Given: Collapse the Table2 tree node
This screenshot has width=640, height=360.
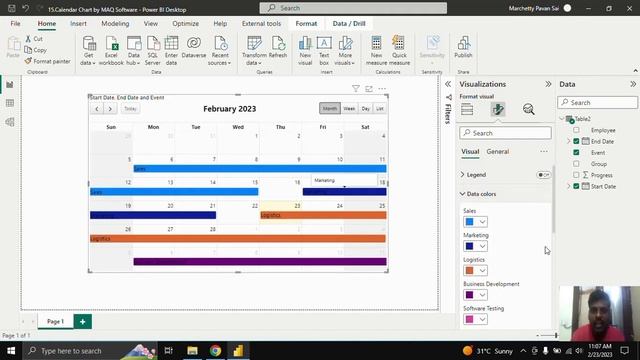Looking at the screenshot, I should click(562, 119).
